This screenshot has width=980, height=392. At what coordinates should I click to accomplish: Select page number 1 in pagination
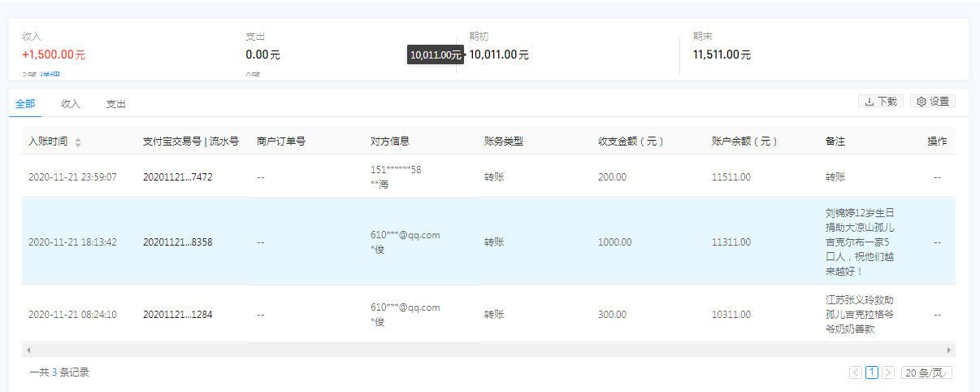coord(872,372)
